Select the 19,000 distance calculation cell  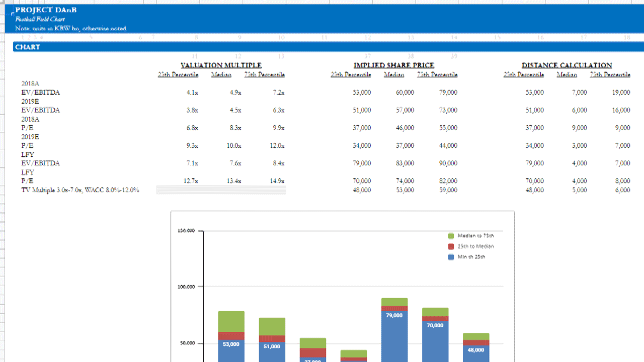tap(621, 93)
